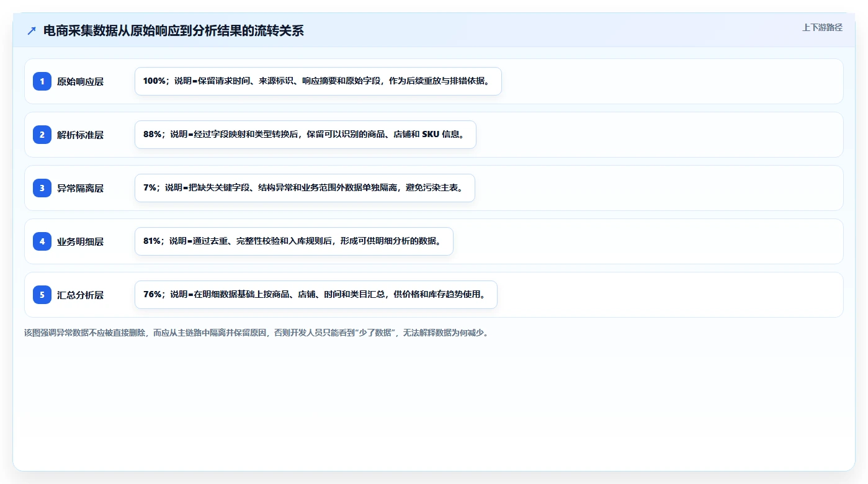Select the number 1 step badge

[x=42, y=81]
